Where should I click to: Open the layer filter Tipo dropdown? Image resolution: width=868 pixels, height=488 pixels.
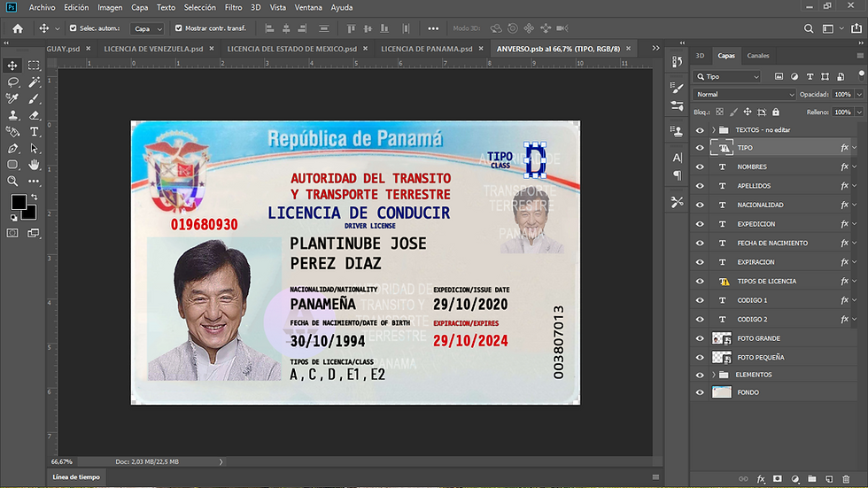727,77
